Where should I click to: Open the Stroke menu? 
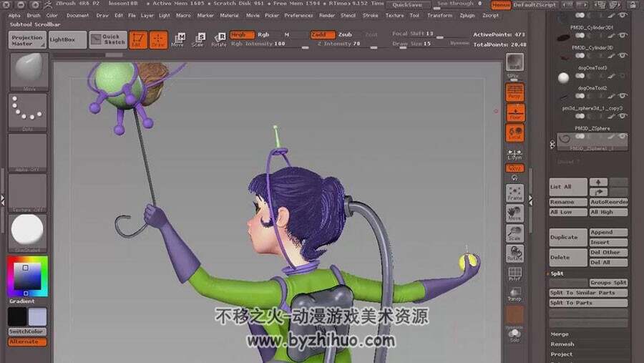[370, 16]
